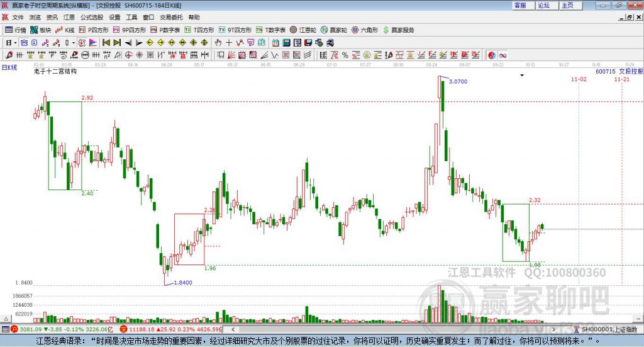
Task: Open the 行情 market quotes view
Action: click(15, 30)
